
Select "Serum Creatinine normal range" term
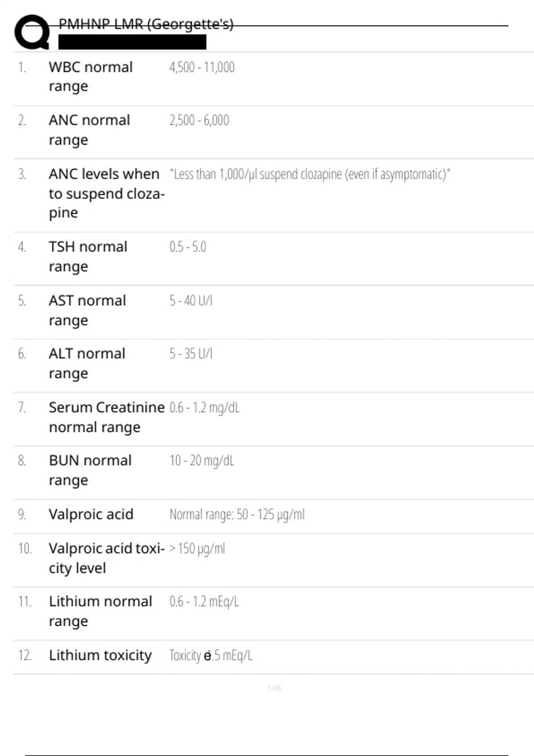[106, 417]
